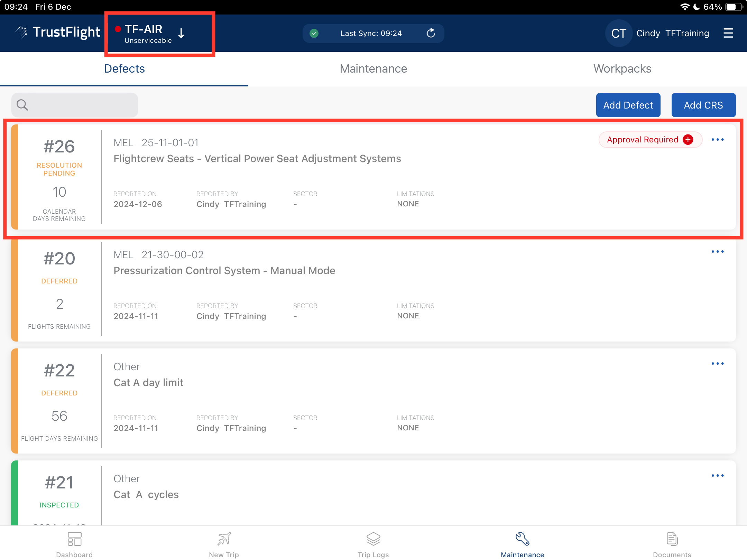Viewport: 747px width, 560px height.
Task: Tap the #22 defect number
Action: pyautogui.click(x=59, y=371)
